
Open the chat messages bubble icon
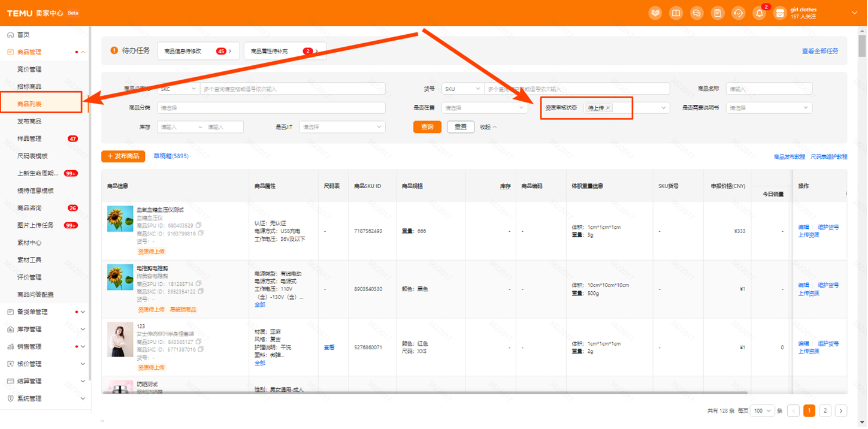click(x=697, y=13)
